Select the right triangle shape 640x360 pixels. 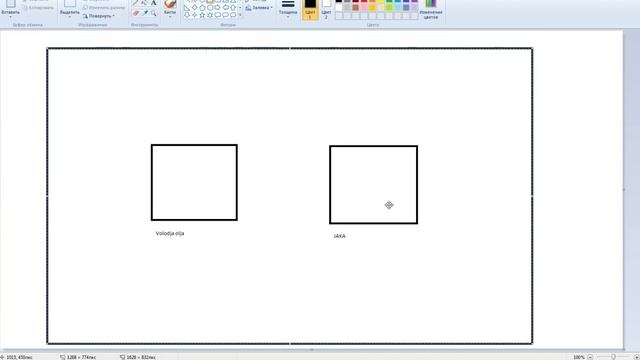(187, 8)
